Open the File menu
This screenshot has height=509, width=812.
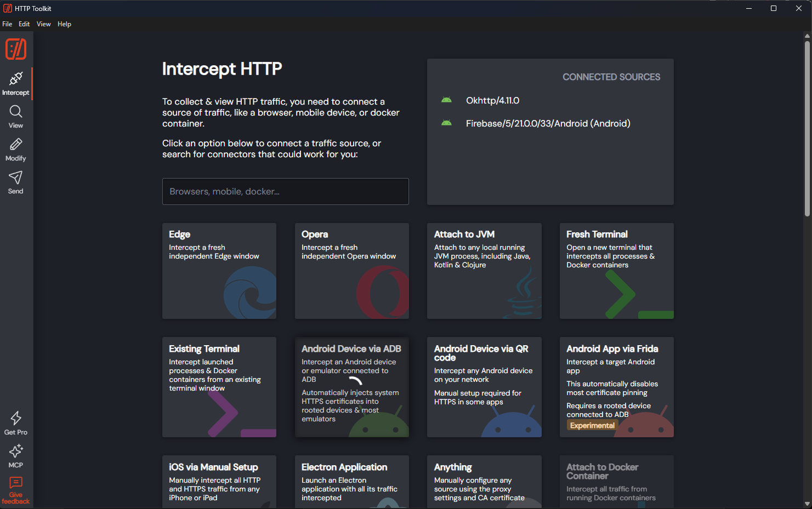tap(7, 24)
